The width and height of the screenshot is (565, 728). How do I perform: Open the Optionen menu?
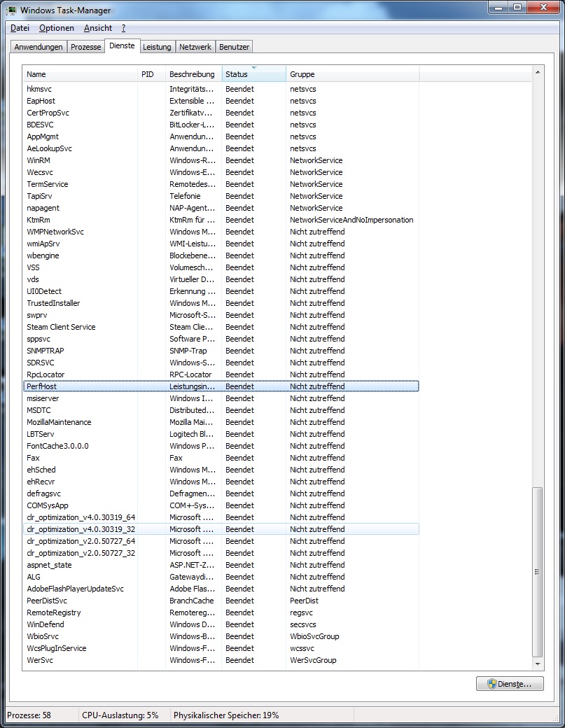point(57,28)
